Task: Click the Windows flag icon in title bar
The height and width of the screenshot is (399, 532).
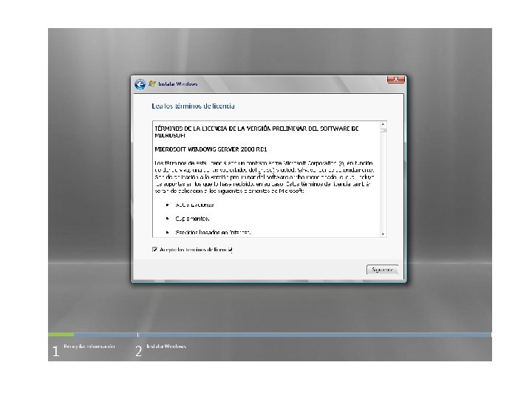Action: 152,83
